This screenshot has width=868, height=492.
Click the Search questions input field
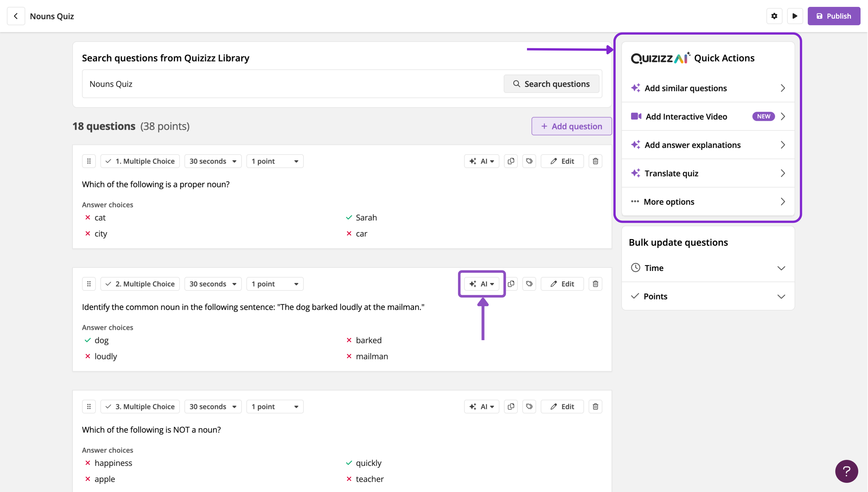[292, 84]
